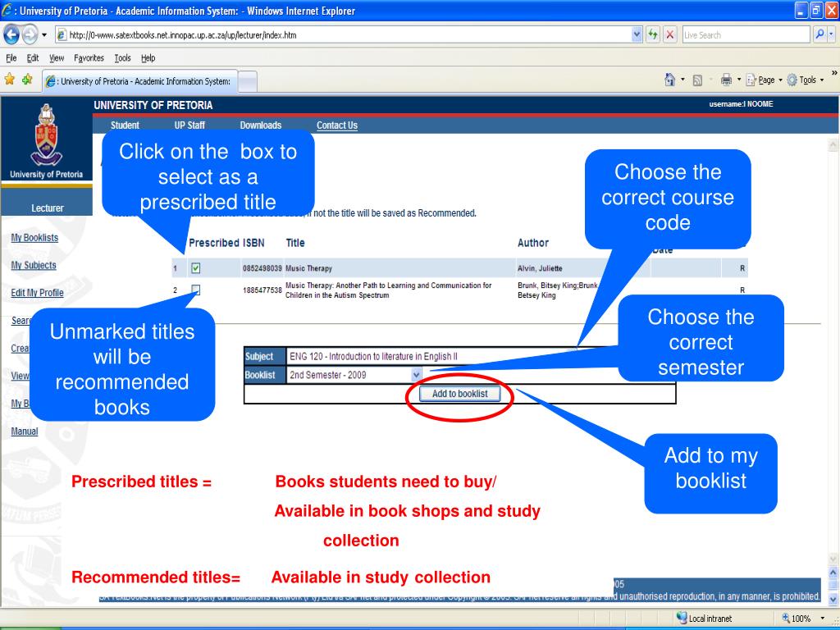Click the RSS Feeds icon
Screen dimensions: 840x630
coord(697,80)
